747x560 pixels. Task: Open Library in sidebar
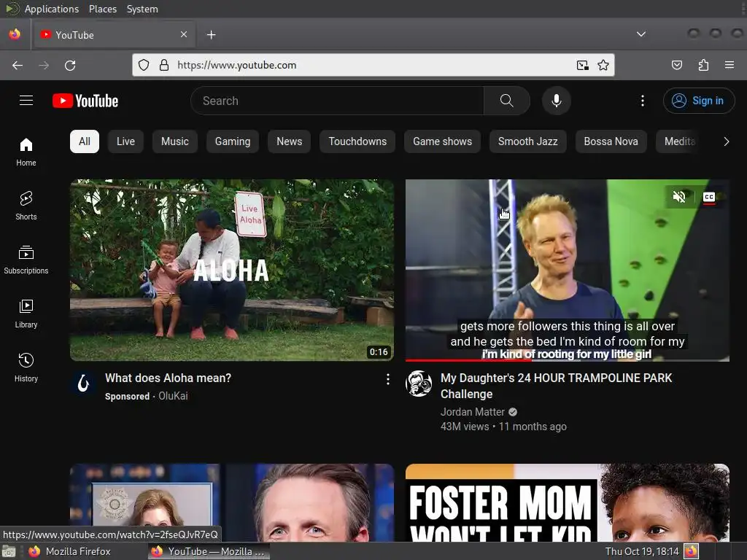[26, 314]
